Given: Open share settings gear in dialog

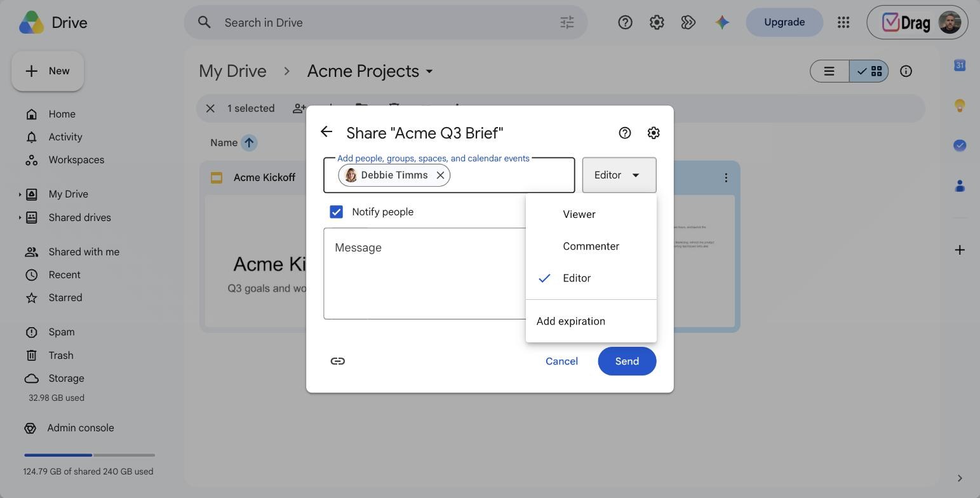Looking at the screenshot, I should 654,133.
